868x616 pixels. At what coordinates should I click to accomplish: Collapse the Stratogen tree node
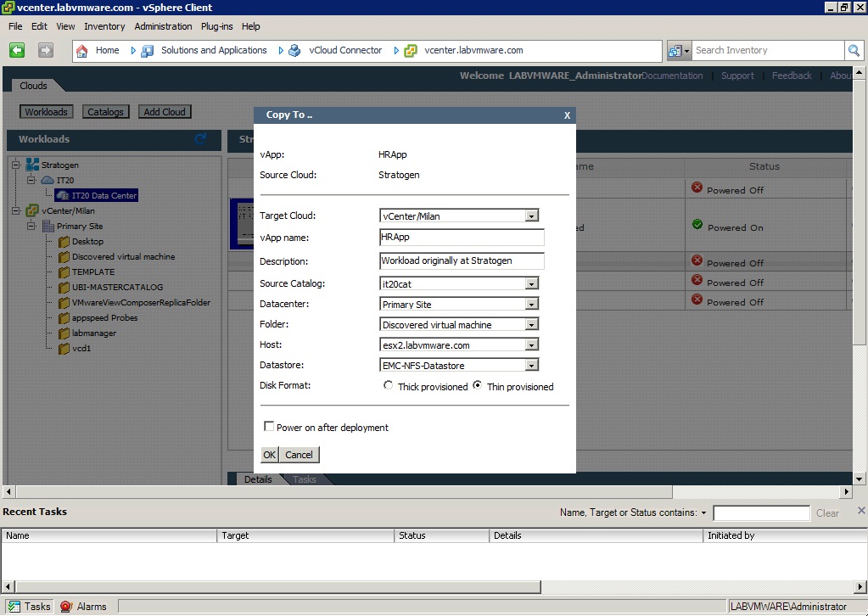[x=16, y=165]
